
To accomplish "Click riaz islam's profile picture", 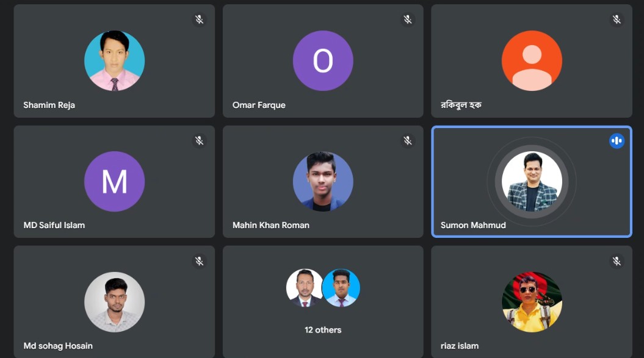I will (x=532, y=302).
